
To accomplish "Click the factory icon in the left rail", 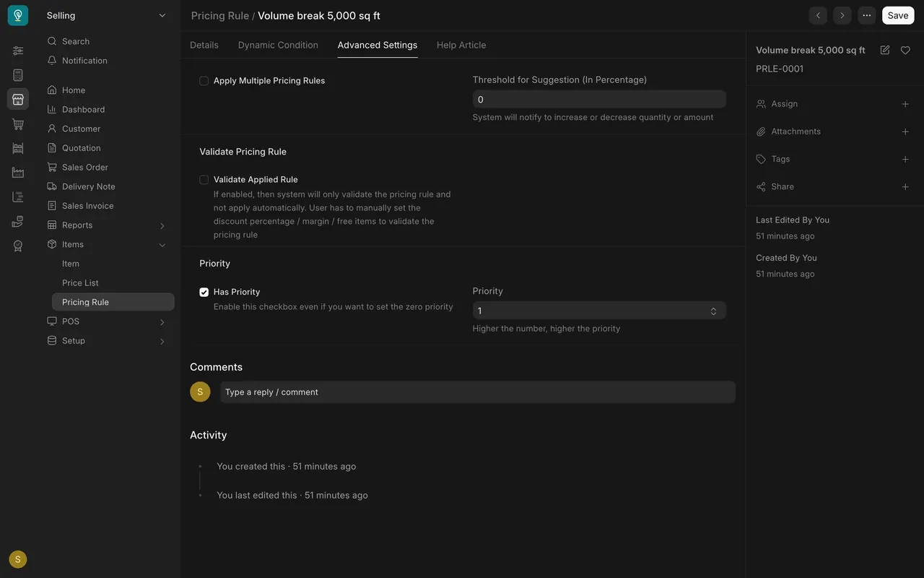I will (18, 173).
